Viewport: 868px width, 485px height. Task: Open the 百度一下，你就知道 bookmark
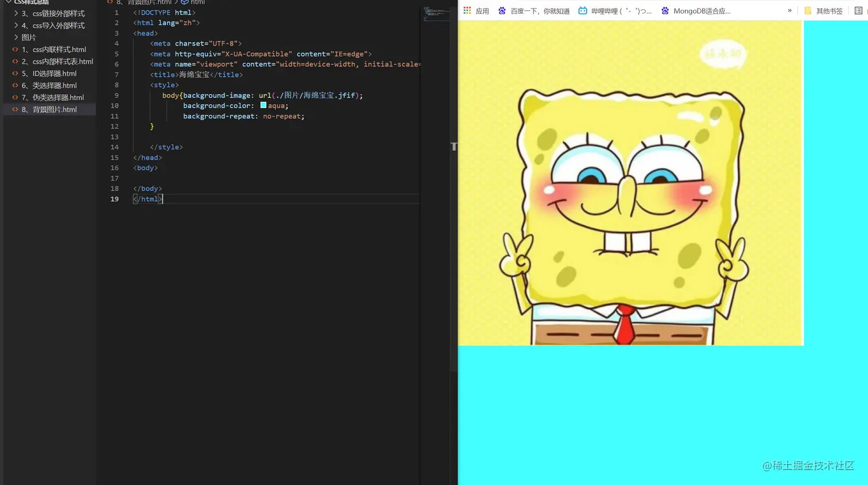click(x=533, y=11)
